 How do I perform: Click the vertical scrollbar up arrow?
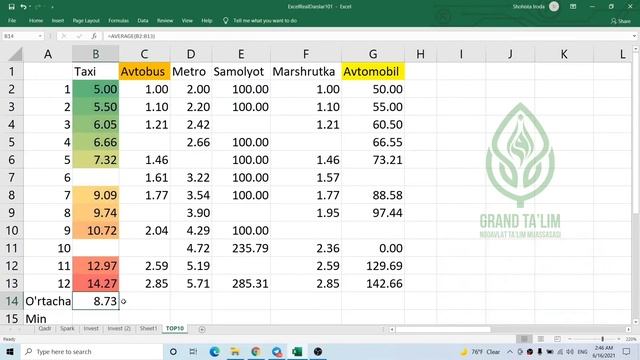[x=636, y=49]
